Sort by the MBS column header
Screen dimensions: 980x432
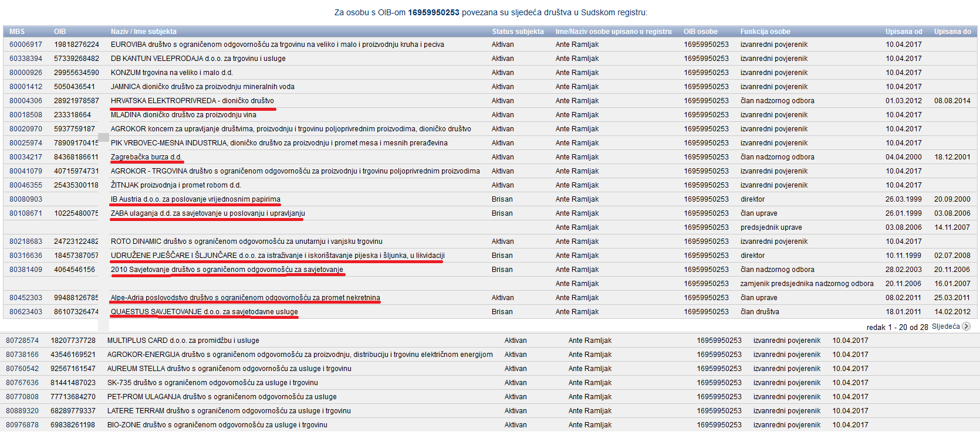click(17, 32)
